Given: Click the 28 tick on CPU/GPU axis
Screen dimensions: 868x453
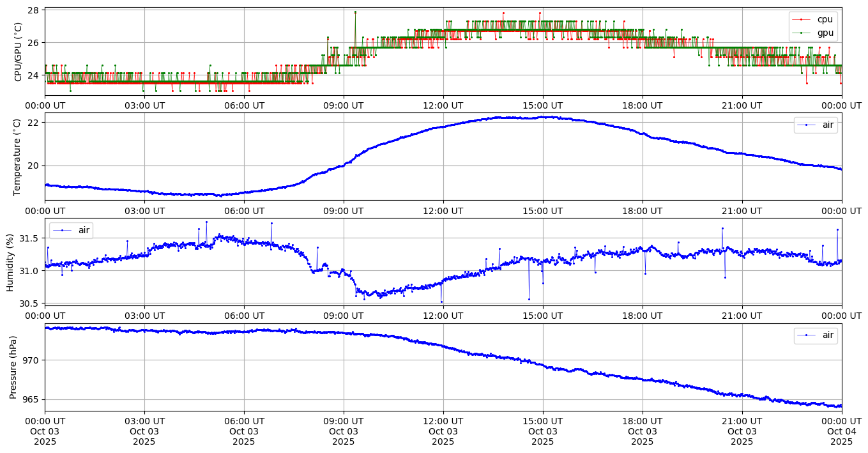Looking at the screenshot, I should click(x=33, y=10).
